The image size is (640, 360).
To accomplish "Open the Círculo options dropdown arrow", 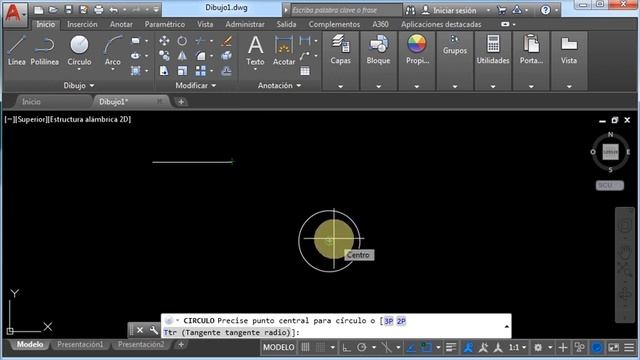I will pyautogui.click(x=79, y=69).
